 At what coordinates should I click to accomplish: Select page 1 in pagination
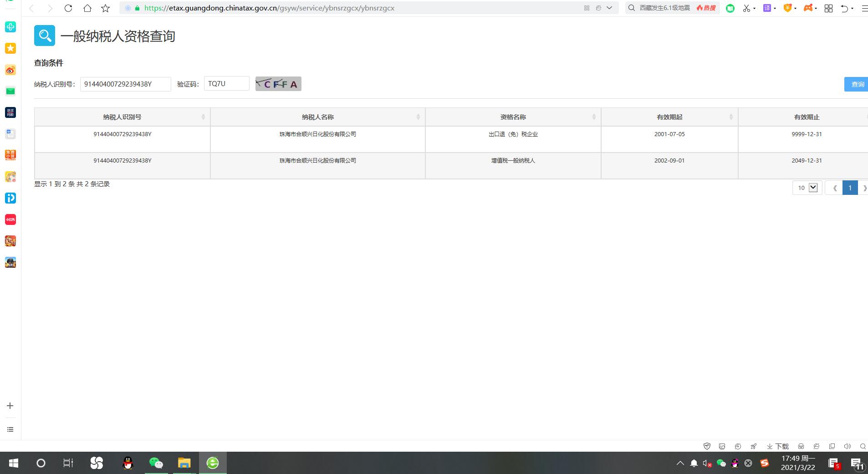[850, 188]
